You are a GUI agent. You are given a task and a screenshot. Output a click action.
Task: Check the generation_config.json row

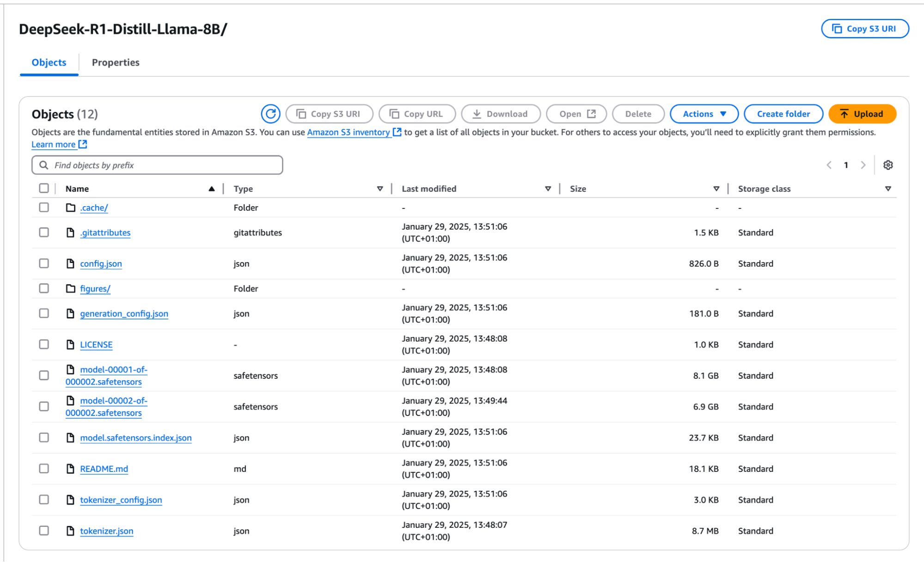coord(44,313)
